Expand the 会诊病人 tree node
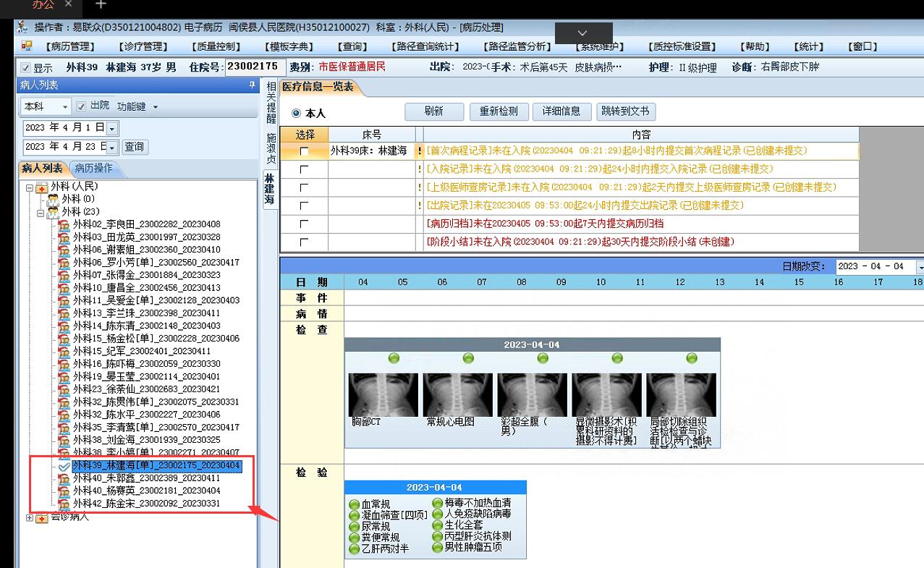924x568 pixels. pos(30,517)
